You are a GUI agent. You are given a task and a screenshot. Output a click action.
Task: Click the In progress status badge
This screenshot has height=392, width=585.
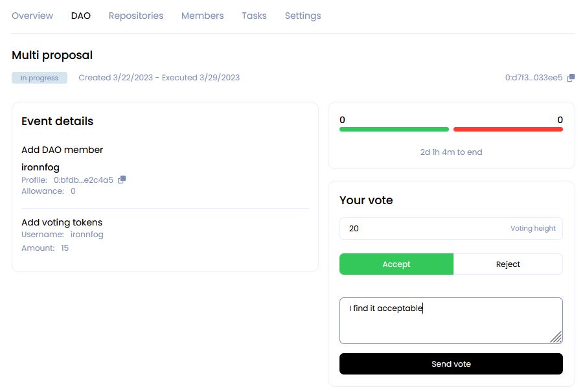pyautogui.click(x=40, y=78)
